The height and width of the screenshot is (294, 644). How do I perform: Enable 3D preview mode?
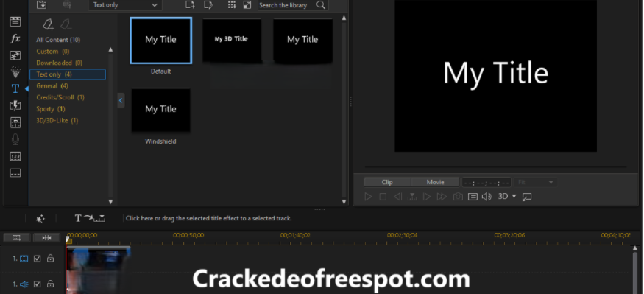(503, 197)
